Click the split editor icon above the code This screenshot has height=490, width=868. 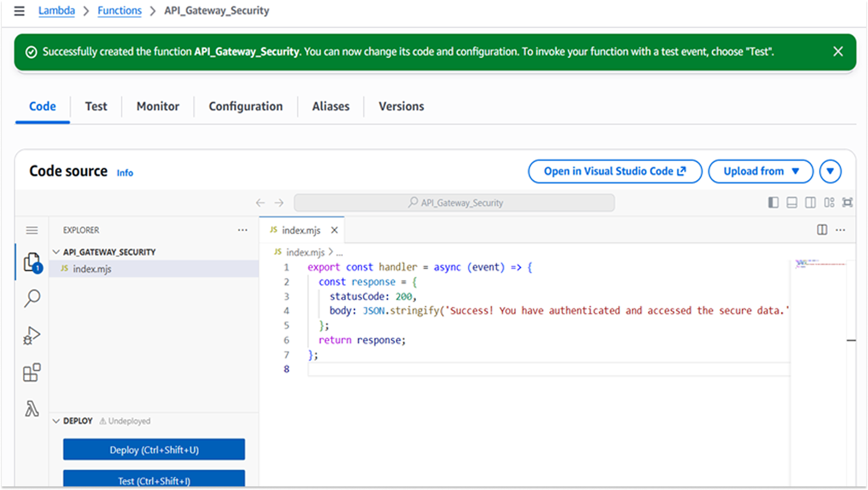[x=822, y=230]
